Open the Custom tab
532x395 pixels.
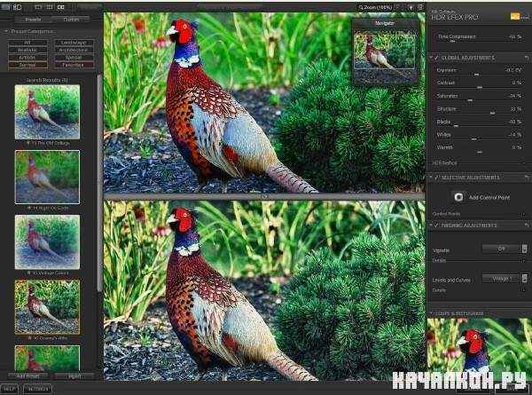point(71,20)
